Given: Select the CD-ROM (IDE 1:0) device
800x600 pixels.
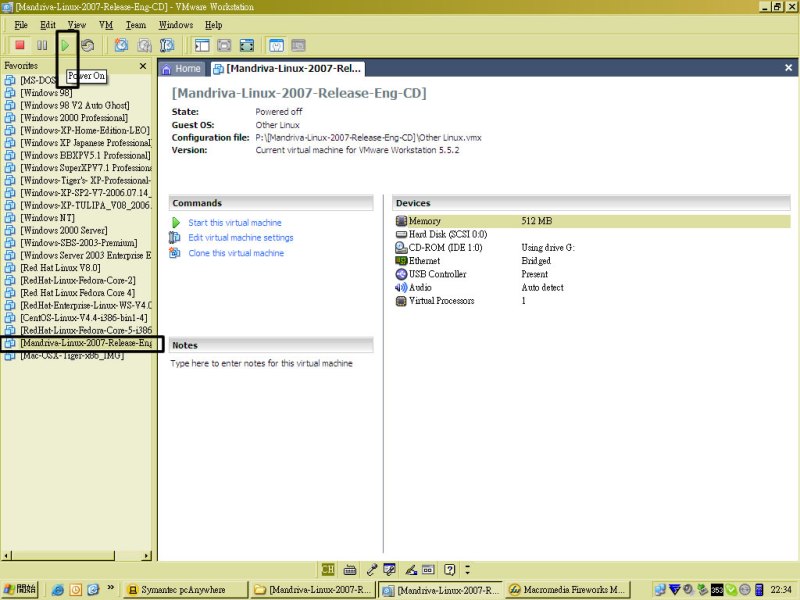Looking at the screenshot, I should click(592, 247).
